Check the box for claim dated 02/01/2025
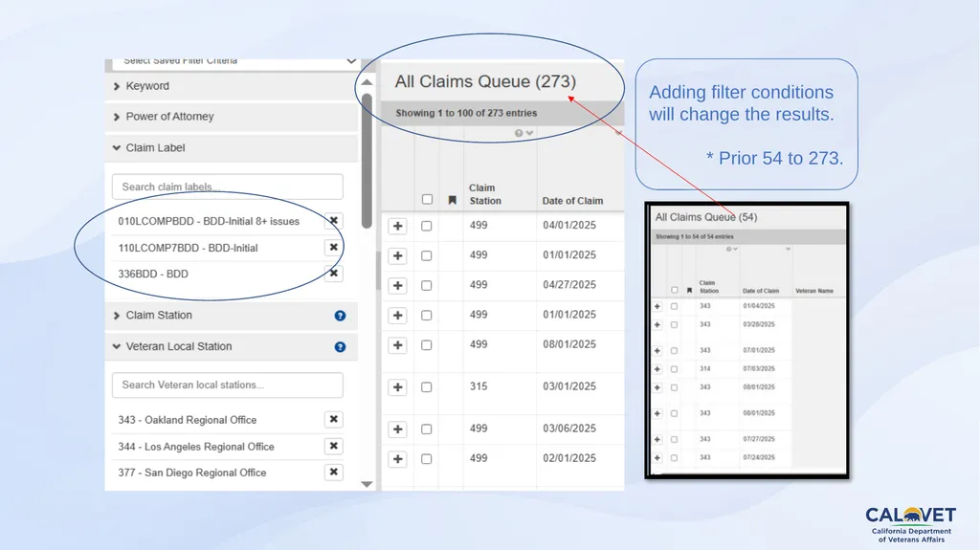 [x=426, y=459]
